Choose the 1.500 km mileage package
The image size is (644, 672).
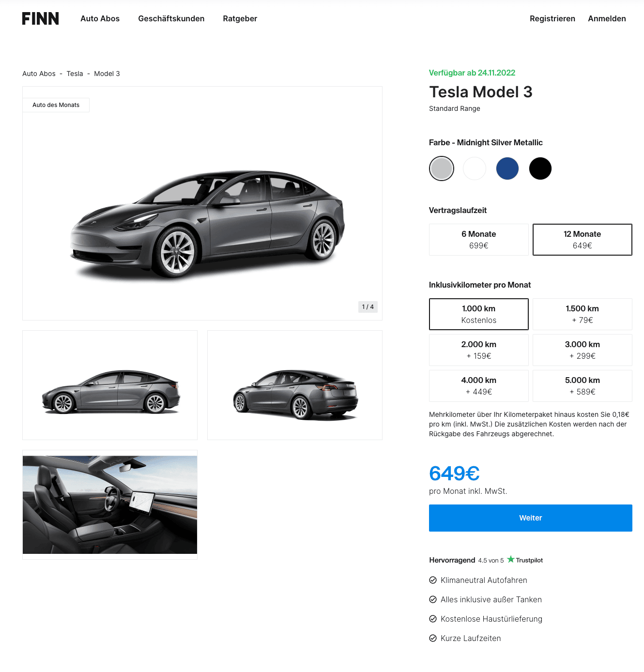[583, 314]
